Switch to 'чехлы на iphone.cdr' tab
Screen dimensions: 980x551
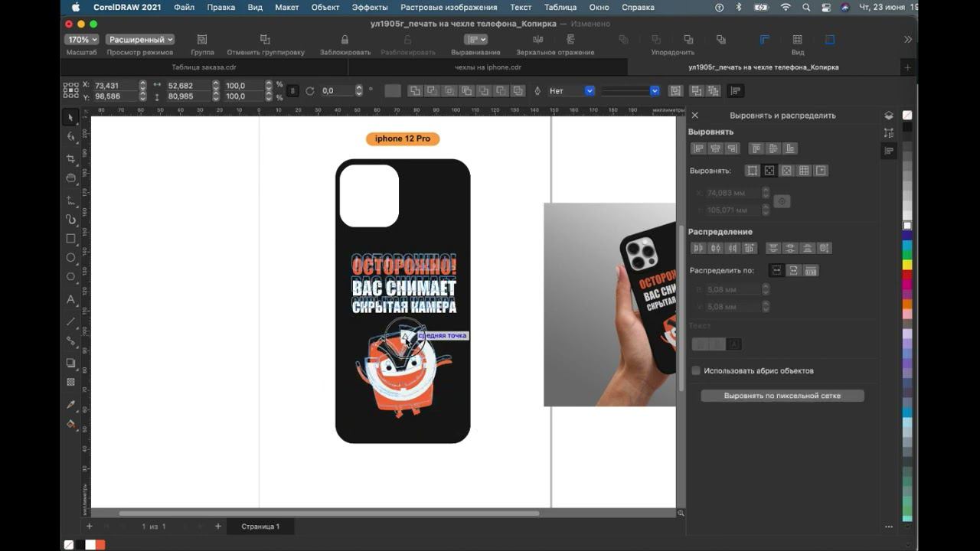(487, 67)
